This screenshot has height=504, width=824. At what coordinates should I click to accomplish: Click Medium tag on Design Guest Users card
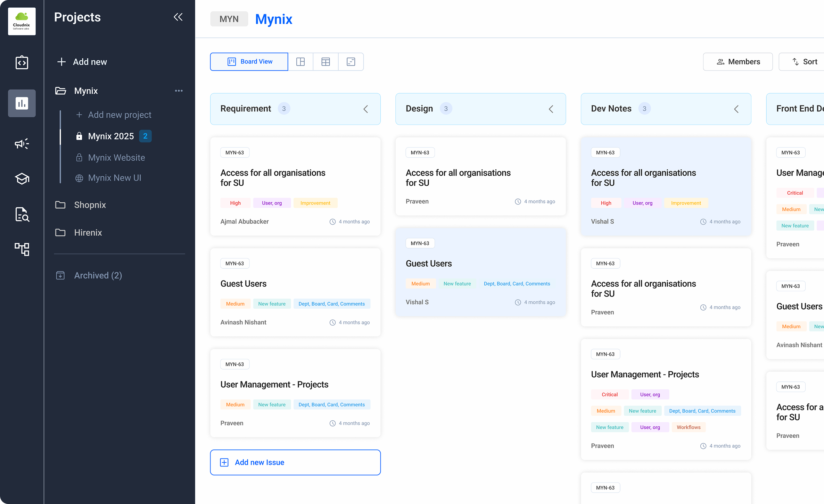click(421, 284)
